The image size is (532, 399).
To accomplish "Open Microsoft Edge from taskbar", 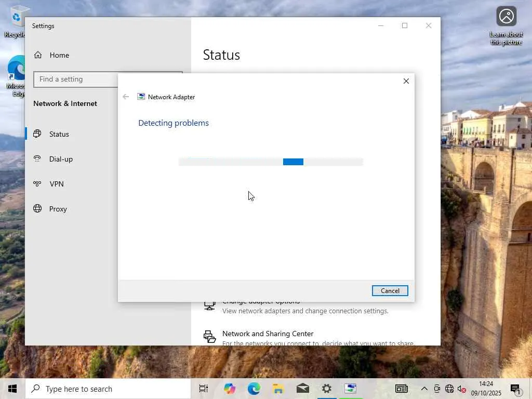I will 254,389.
